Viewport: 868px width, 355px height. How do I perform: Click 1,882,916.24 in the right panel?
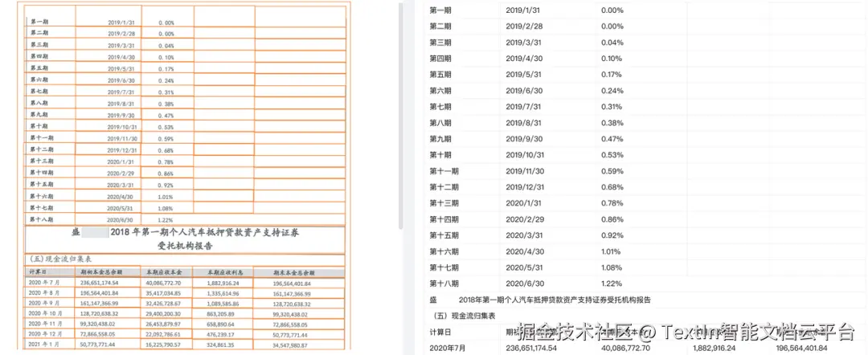pos(716,349)
